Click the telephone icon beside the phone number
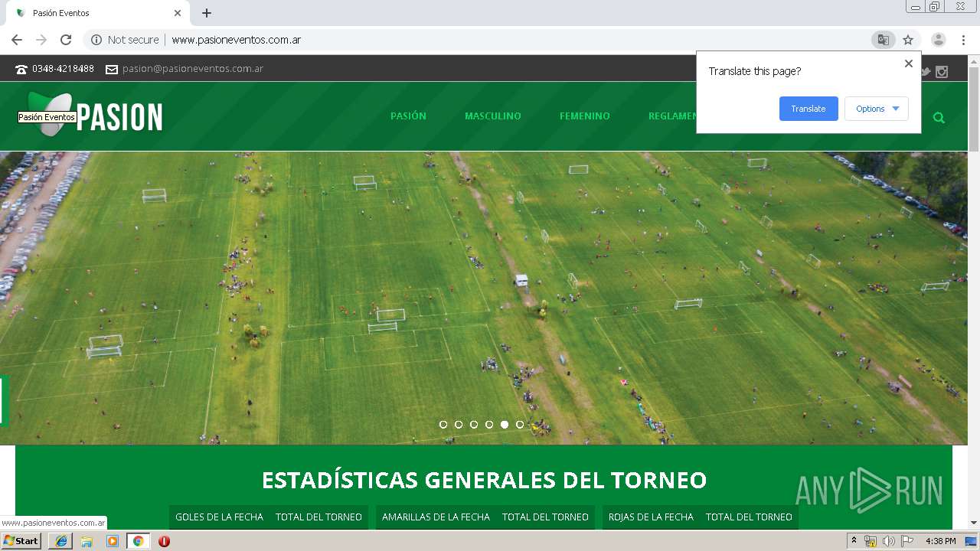The height and width of the screenshot is (551, 980). (x=21, y=69)
